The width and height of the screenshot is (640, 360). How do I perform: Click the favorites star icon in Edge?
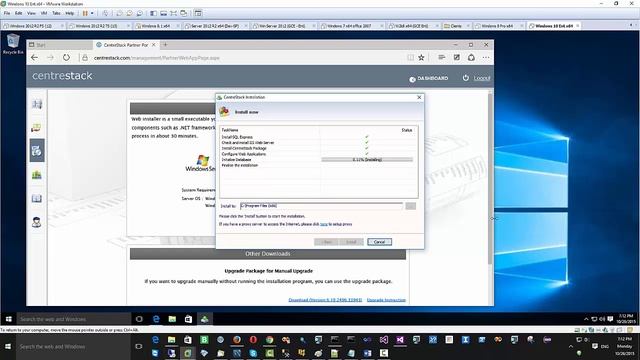(x=421, y=58)
